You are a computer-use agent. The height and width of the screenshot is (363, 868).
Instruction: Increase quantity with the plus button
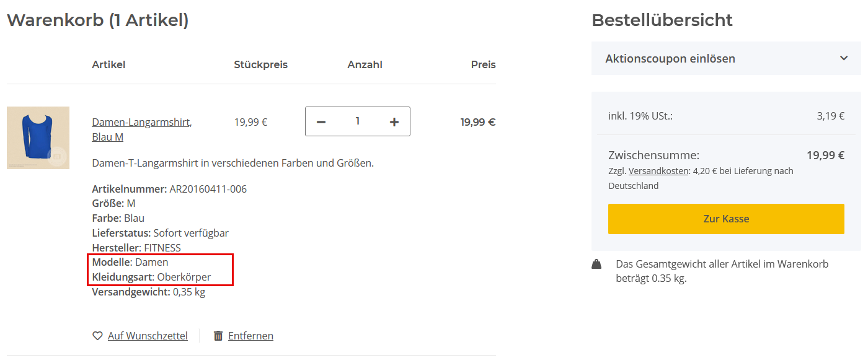pyautogui.click(x=394, y=122)
